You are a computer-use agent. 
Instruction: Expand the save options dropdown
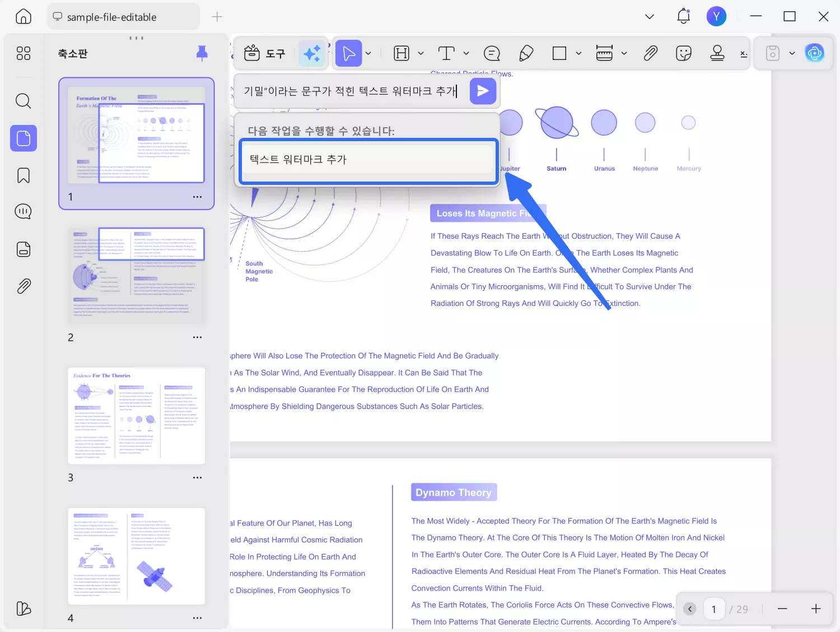pyautogui.click(x=792, y=53)
